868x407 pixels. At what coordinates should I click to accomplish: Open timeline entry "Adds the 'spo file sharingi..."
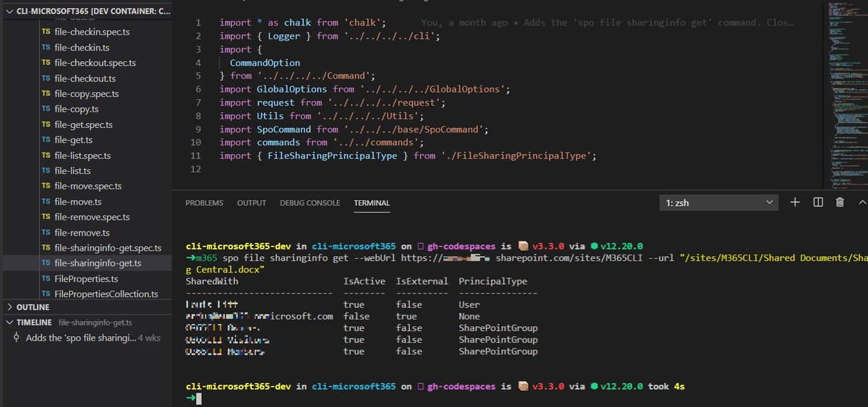pyautogui.click(x=80, y=338)
